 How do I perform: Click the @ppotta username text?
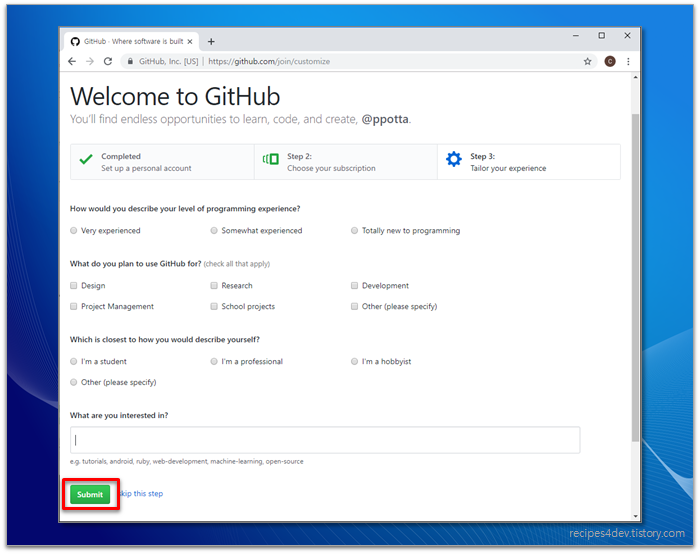tap(385, 119)
